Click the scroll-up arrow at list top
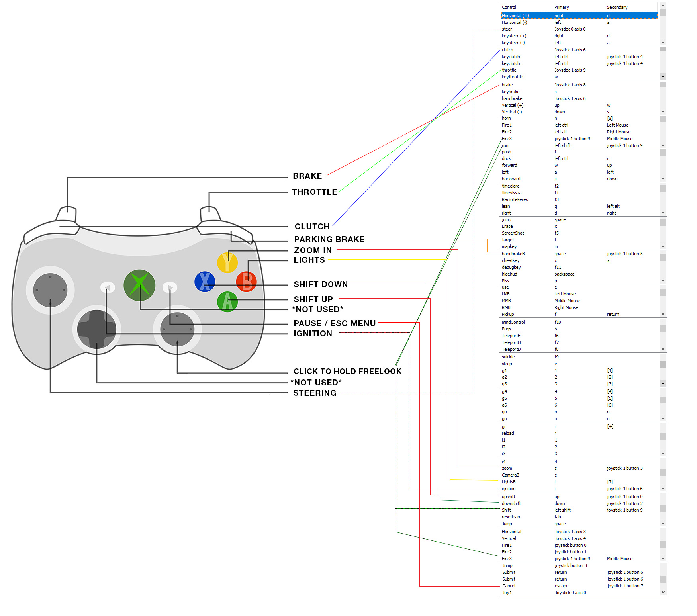697x616 pixels. pos(663,6)
